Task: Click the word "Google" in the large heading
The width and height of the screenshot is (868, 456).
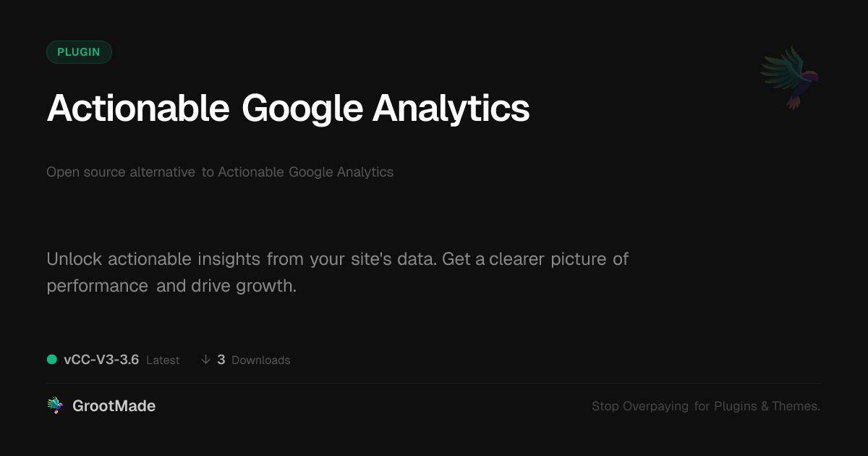Action: [301, 109]
